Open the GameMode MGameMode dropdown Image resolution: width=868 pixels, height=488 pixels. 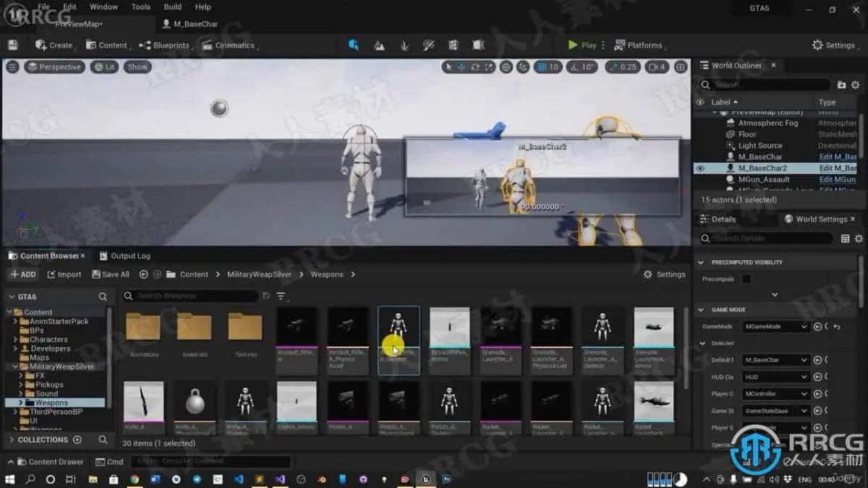pyautogui.click(x=776, y=326)
